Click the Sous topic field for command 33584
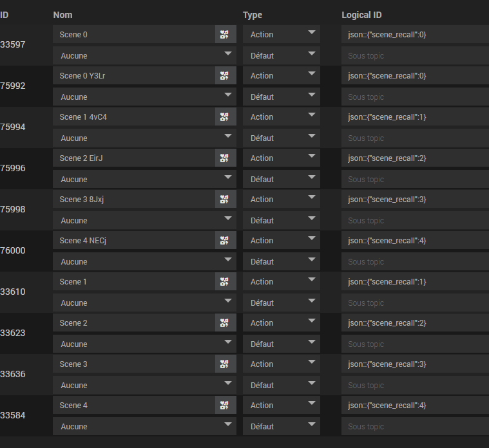The height and width of the screenshot is (448, 489). [x=415, y=426]
